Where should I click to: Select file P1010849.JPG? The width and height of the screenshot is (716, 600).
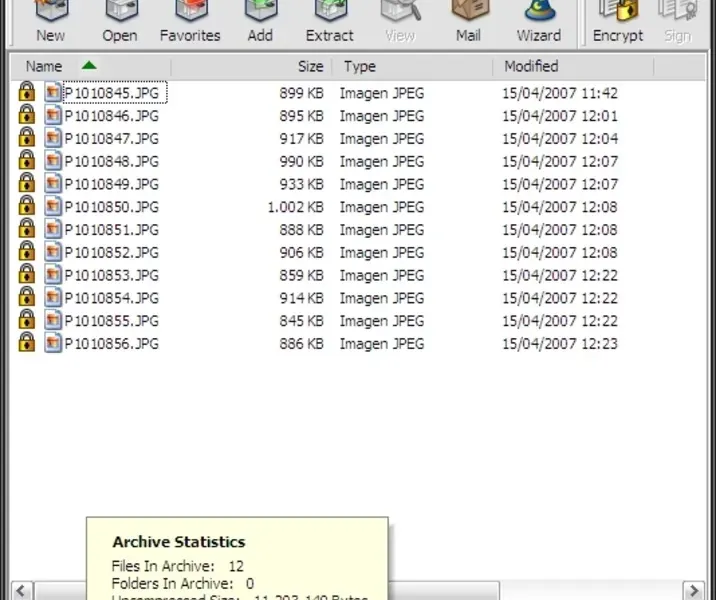[112, 184]
